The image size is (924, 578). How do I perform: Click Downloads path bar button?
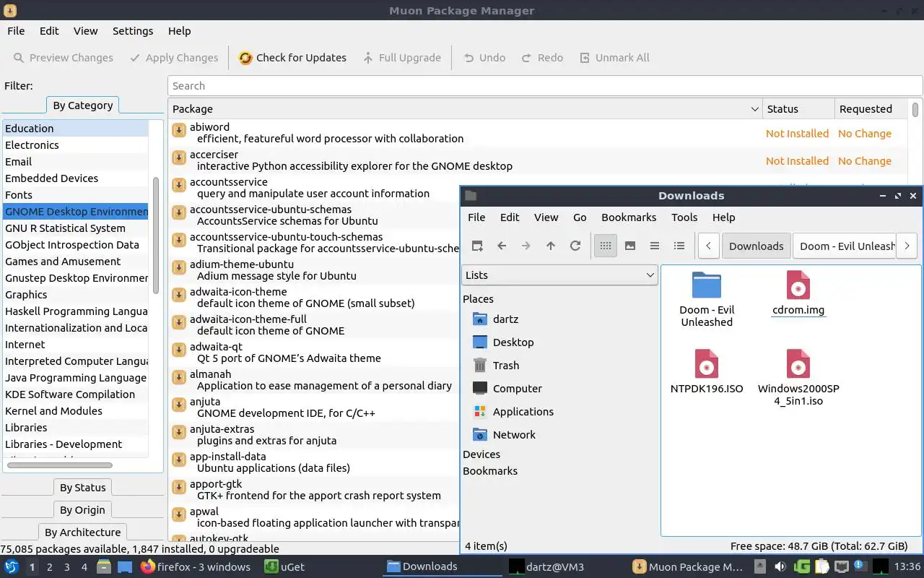coord(756,246)
